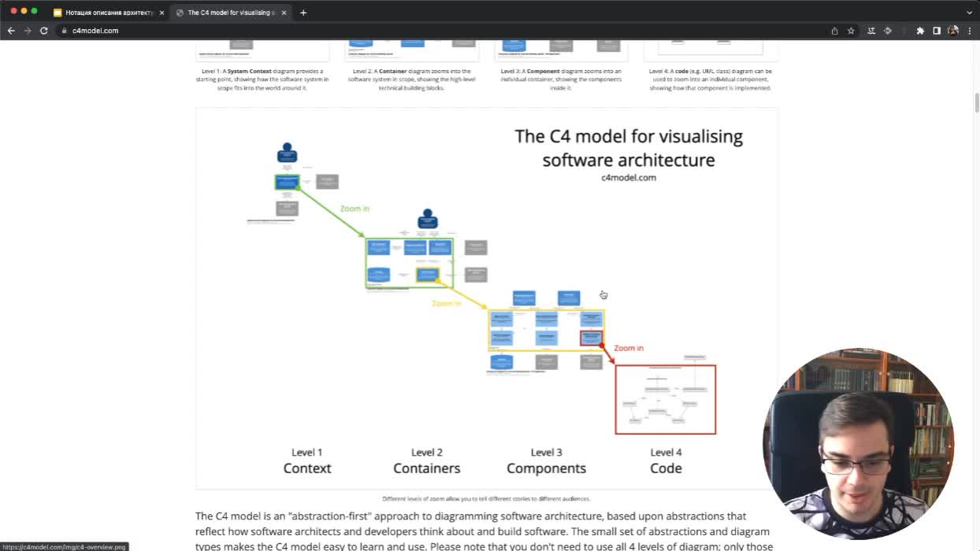Click the 'Level 4 Code' label

666,460
